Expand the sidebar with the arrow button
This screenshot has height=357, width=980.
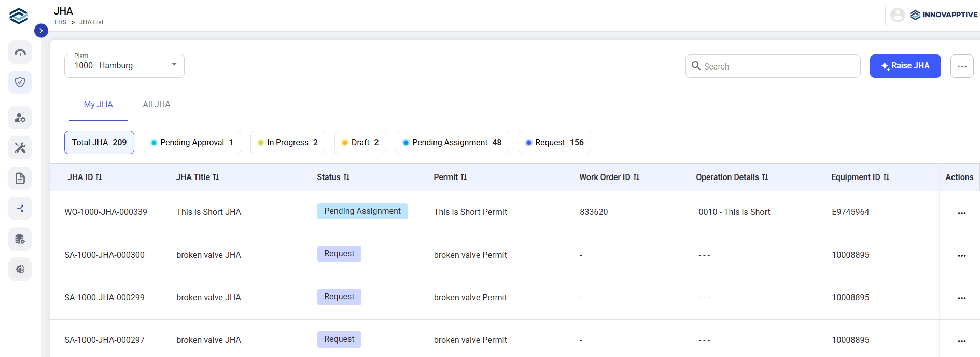pos(41,31)
